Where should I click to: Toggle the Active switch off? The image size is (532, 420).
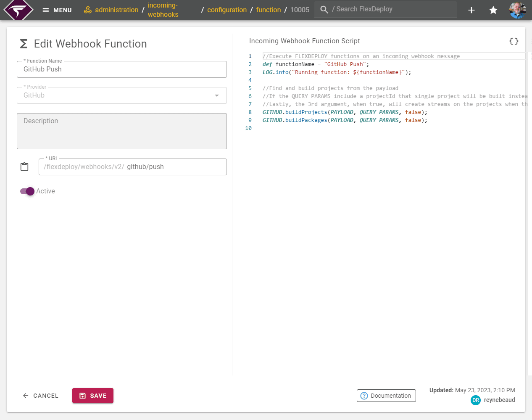coord(27,191)
